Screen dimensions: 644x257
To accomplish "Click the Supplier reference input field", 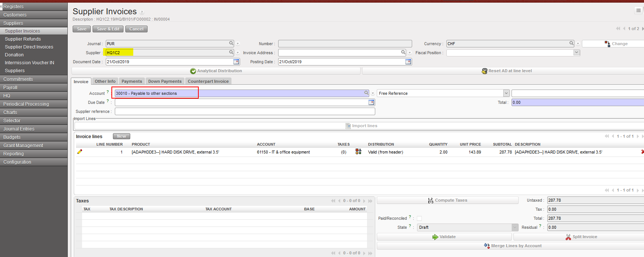I will click(x=245, y=111).
